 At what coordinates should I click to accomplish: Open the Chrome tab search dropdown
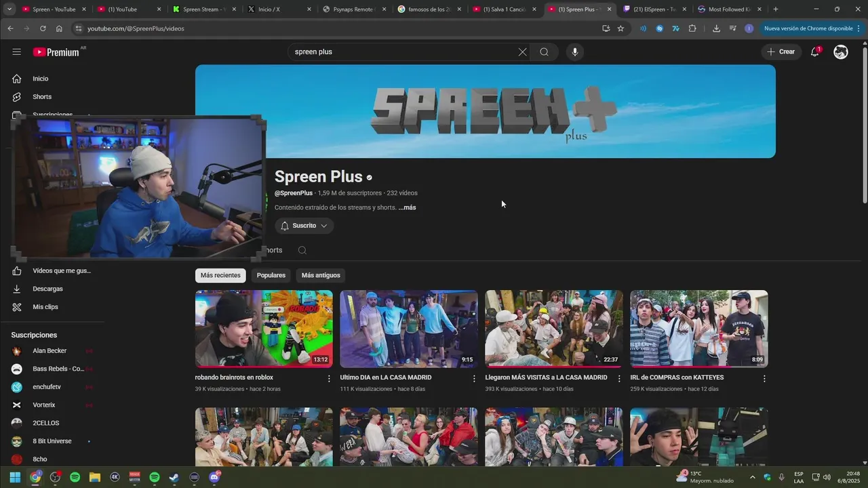(9, 9)
